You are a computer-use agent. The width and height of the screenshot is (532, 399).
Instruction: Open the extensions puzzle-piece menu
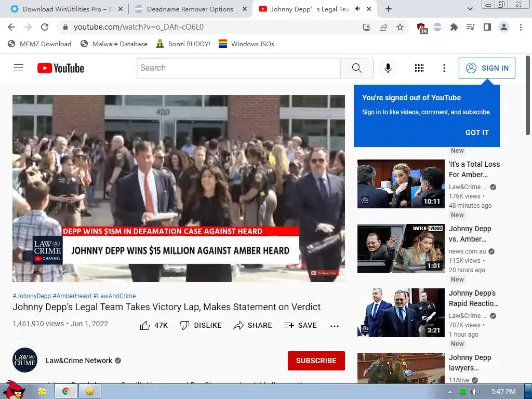click(454, 27)
